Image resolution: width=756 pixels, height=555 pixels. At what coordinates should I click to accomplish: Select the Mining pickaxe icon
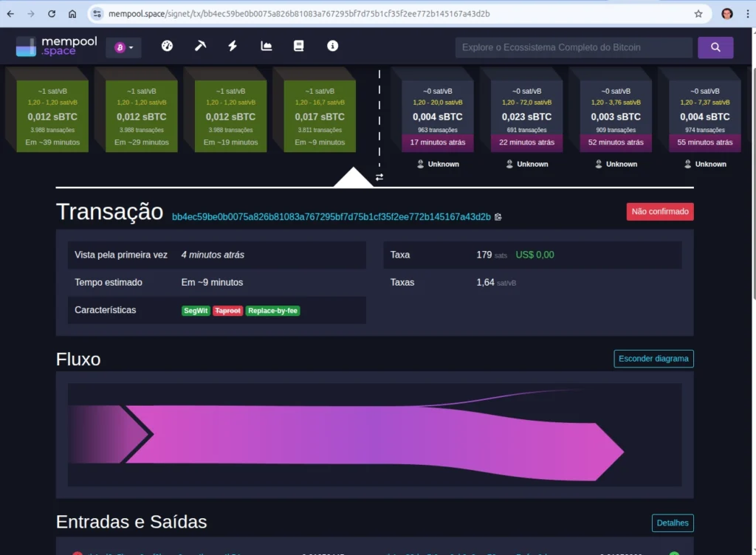pos(199,46)
